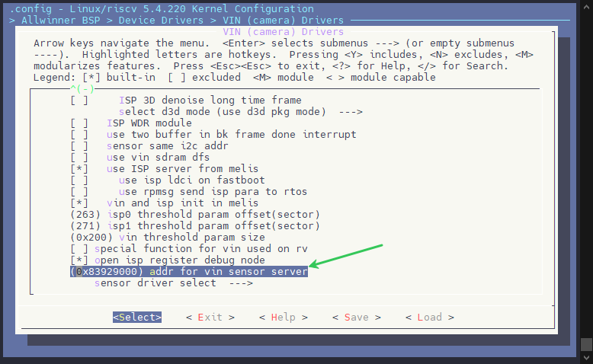
Task: Select addr for vin sensor server entry
Action: point(189,271)
